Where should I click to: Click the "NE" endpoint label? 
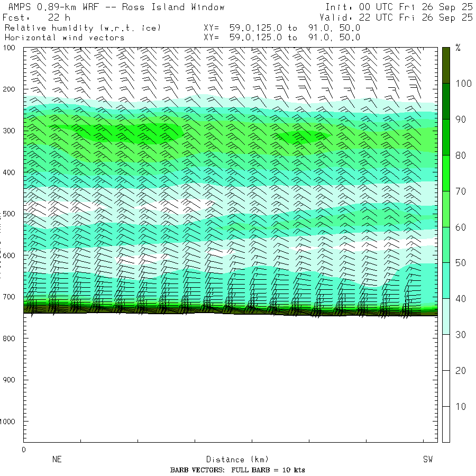point(57,459)
